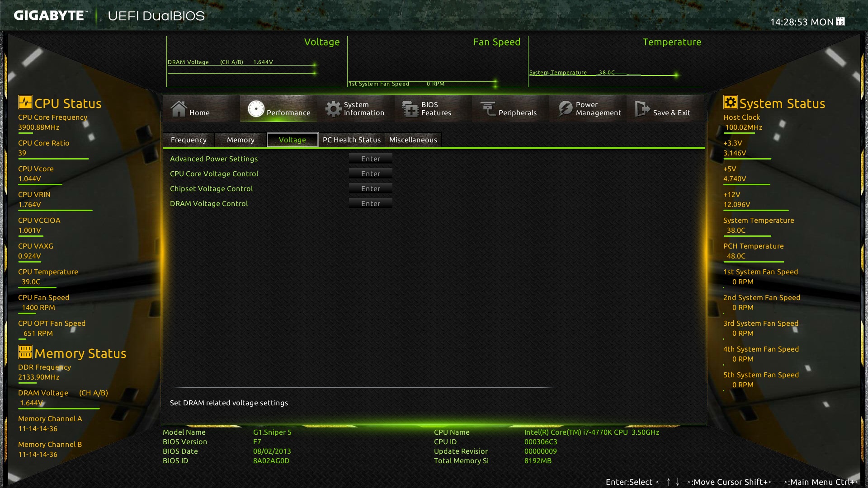This screenshot has width=868, height=488.
Task: Click the CPU Status waveform icon
Action: (x=25, y=102)
